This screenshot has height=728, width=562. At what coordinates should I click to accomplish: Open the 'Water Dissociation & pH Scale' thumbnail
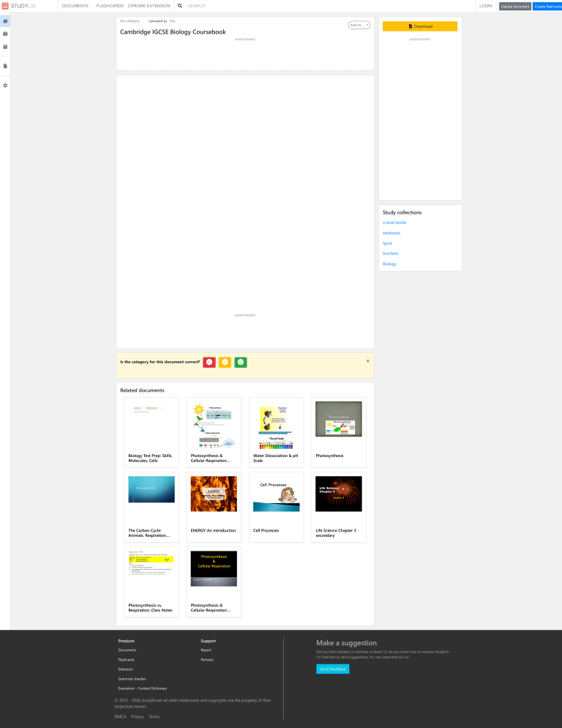point(276,425)
